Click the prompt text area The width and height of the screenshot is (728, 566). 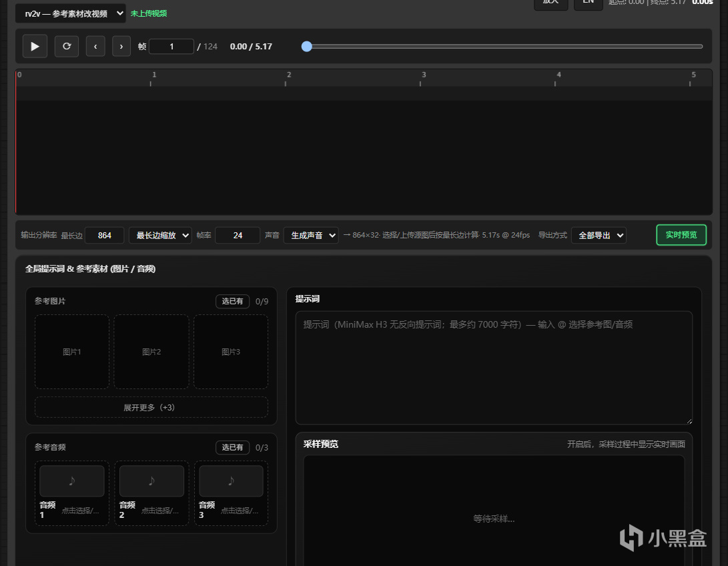click(494, 368)
